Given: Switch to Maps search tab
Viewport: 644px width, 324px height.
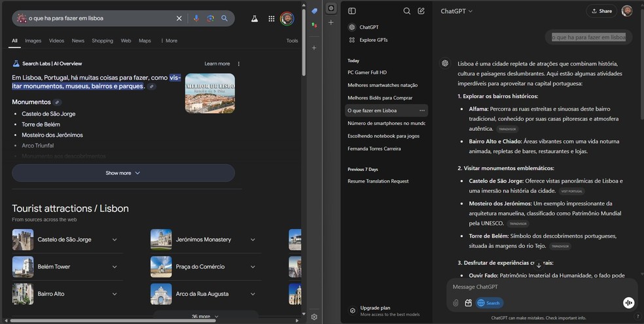Looking at the screenshot, I should (145, 41).
